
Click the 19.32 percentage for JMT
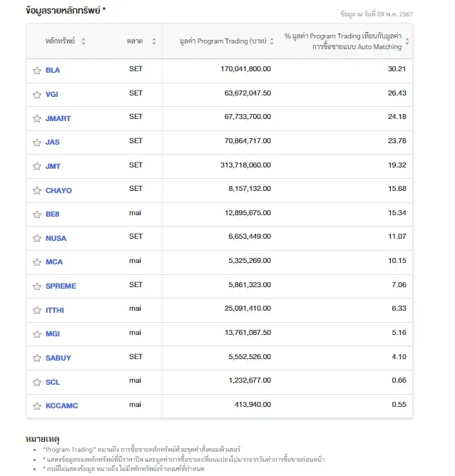397,165
